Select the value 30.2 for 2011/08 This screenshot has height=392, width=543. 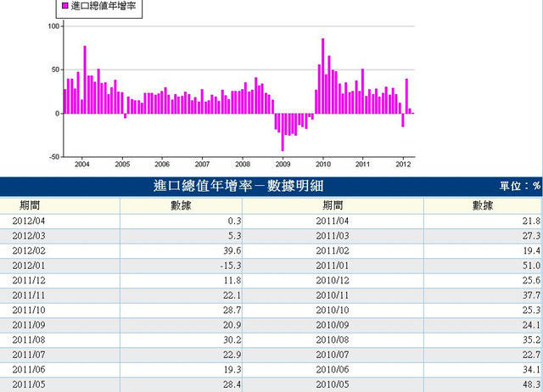click(x=181, y=340)
